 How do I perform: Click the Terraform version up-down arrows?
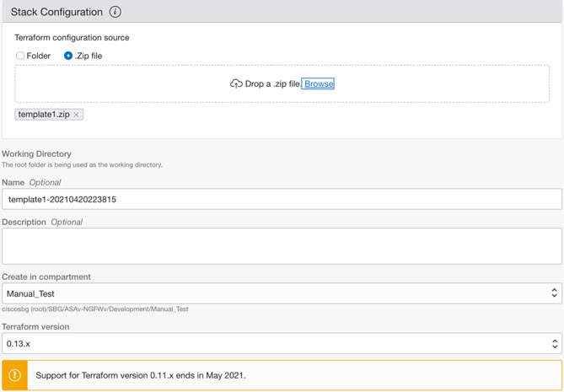554,343
